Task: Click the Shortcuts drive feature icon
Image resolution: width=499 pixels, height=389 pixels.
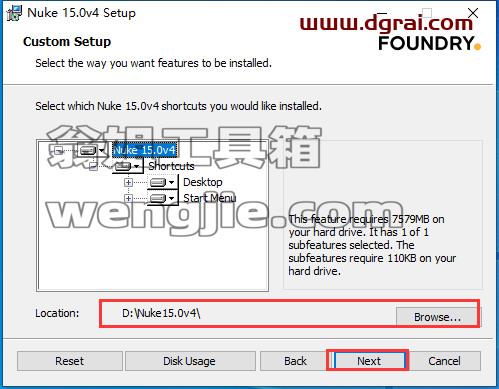Action: click(x=128, y=166)
